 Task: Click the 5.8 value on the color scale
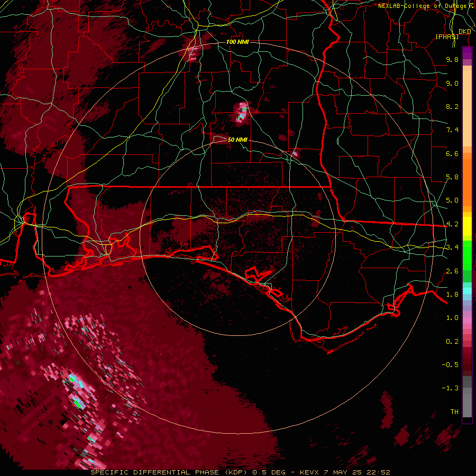point(452,177)
